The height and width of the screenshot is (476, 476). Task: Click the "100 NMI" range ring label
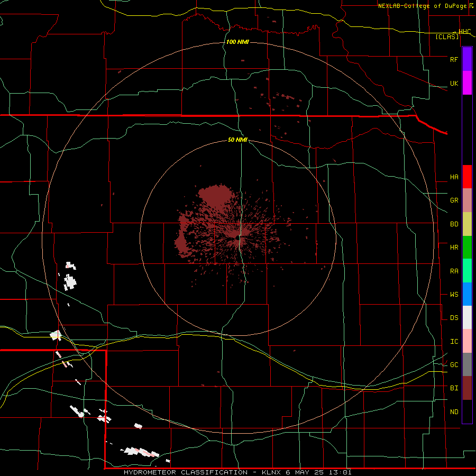(237, 42)
